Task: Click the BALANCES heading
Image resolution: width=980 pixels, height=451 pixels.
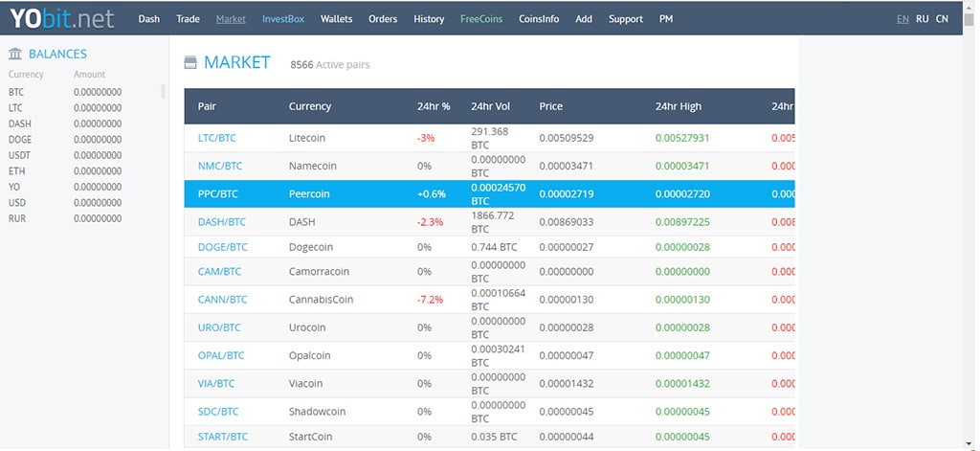Action: click(x=57, y=54)
